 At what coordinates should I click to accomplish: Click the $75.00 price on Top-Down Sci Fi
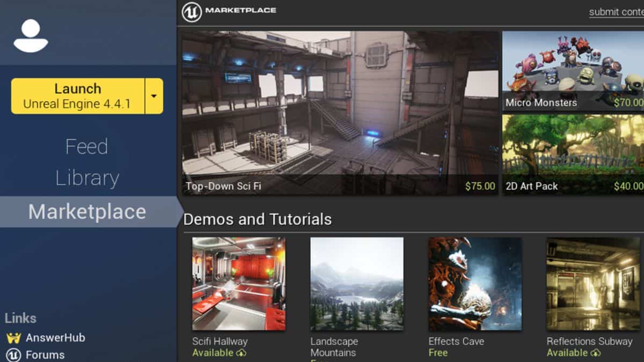[x=480, y=186]
